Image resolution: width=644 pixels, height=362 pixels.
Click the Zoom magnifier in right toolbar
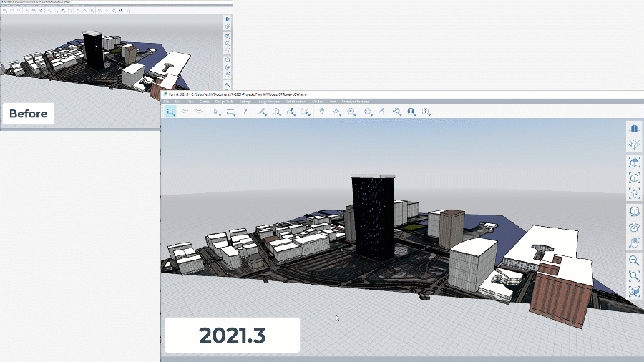point(634,260)
